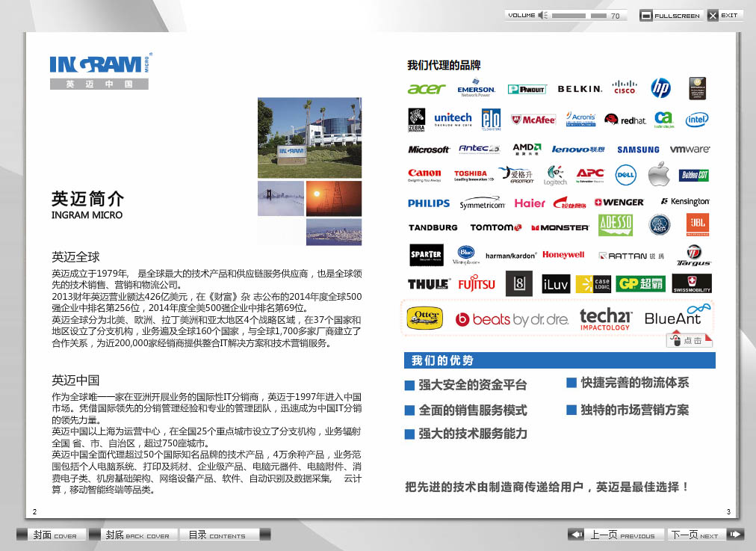Enter fullscreen mode
The height and width of the screenshot is (551, 756).
point(670,15)
